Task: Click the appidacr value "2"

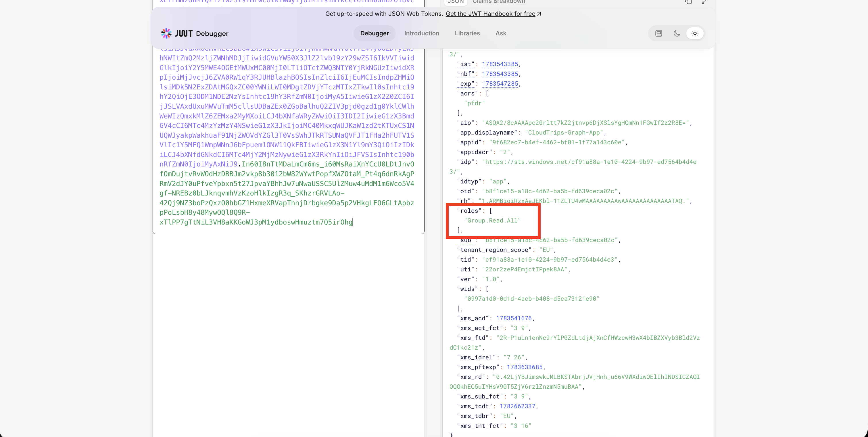Action: [x=505, y=152]
